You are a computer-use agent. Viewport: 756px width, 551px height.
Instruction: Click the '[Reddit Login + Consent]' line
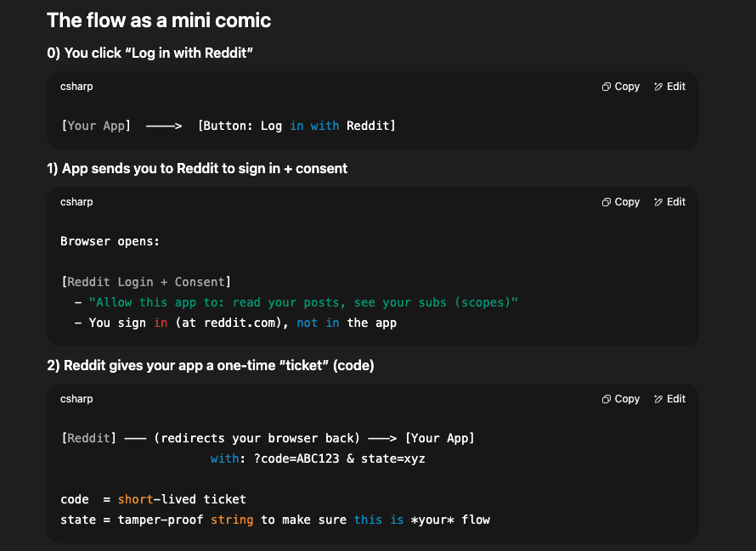pos(146,282)
